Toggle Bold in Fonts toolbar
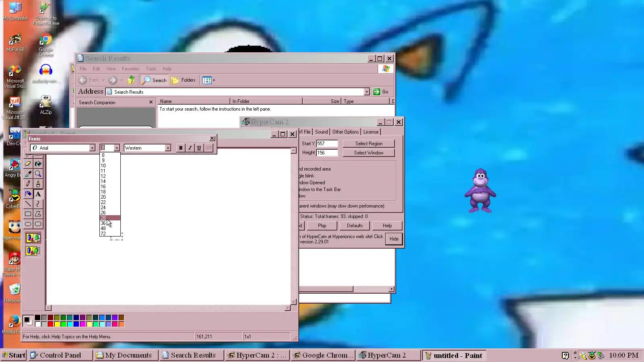The height and width of the screenshot is (362, 644). click(x=181, y=148)
